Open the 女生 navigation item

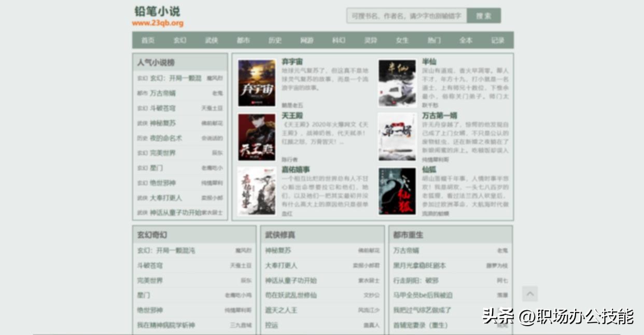[402, 39]
